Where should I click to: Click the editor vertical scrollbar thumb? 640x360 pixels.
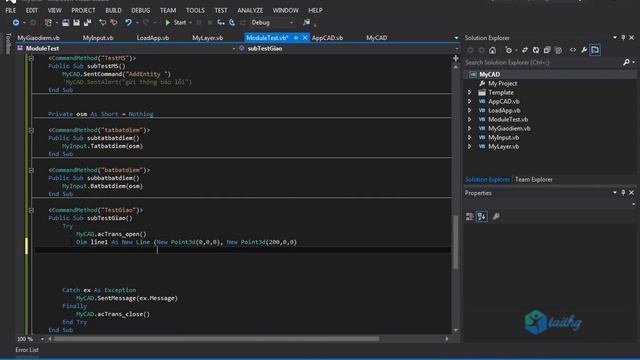click(x=456, y=242)
